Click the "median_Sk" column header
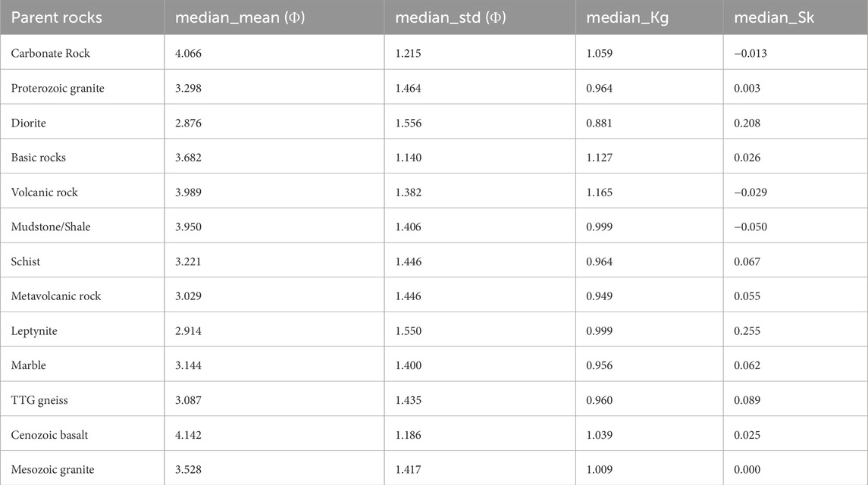868x485 pixels. coord(770,17)
